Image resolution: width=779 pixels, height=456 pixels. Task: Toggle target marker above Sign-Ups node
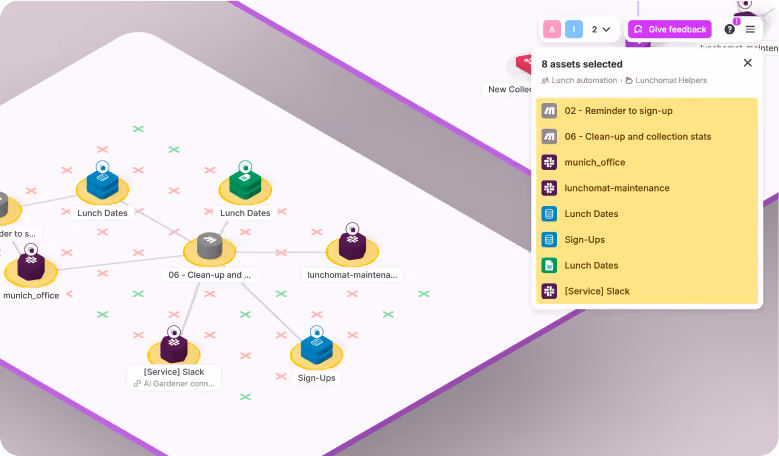[316, 331]
